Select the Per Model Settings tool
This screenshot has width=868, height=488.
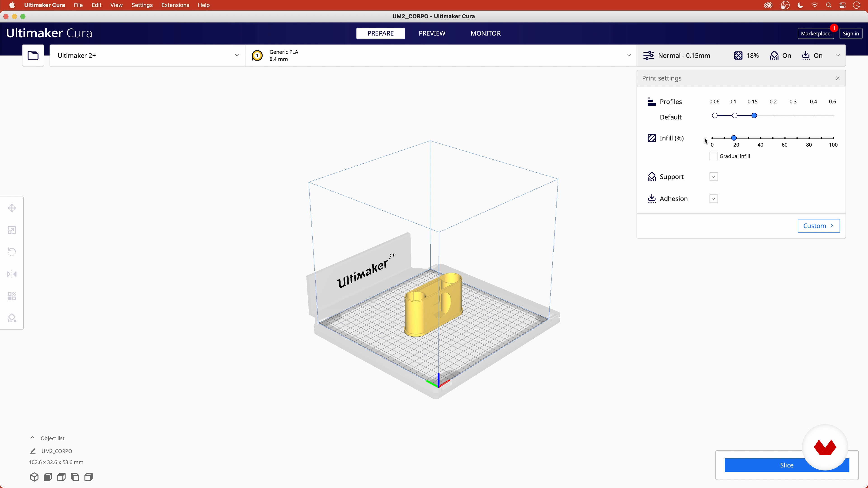click(x=12, y=296)
